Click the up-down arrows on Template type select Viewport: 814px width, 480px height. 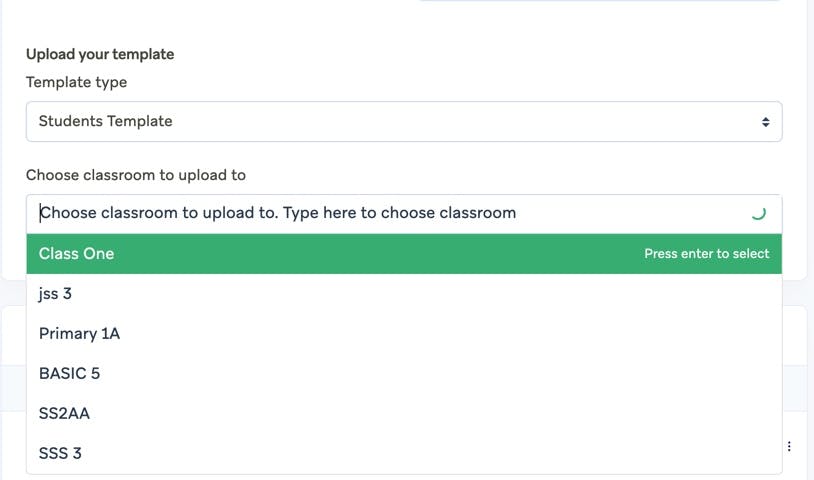click(x=765, y=122)
